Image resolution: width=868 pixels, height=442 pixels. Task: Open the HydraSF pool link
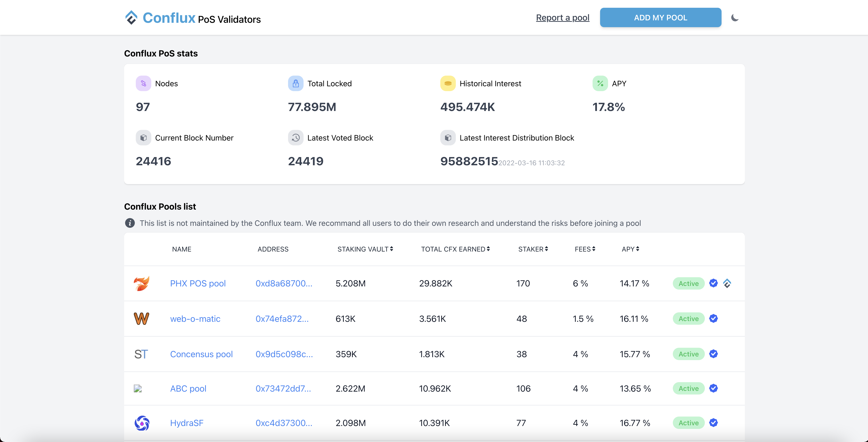pyautogui.click(x=187, y=423)
